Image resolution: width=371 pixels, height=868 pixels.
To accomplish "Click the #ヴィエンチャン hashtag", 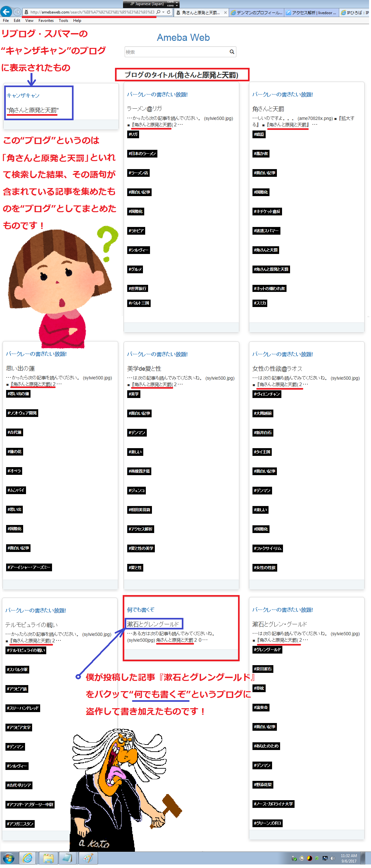I will [x=267, y=393].
